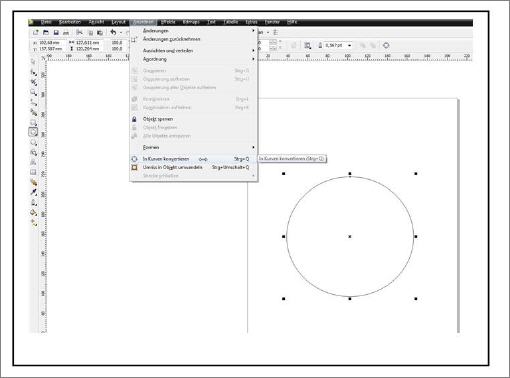The height and width of the screenshot is (378, 510).
Task: Click the New document icon
Action: [x=36, y=32]
